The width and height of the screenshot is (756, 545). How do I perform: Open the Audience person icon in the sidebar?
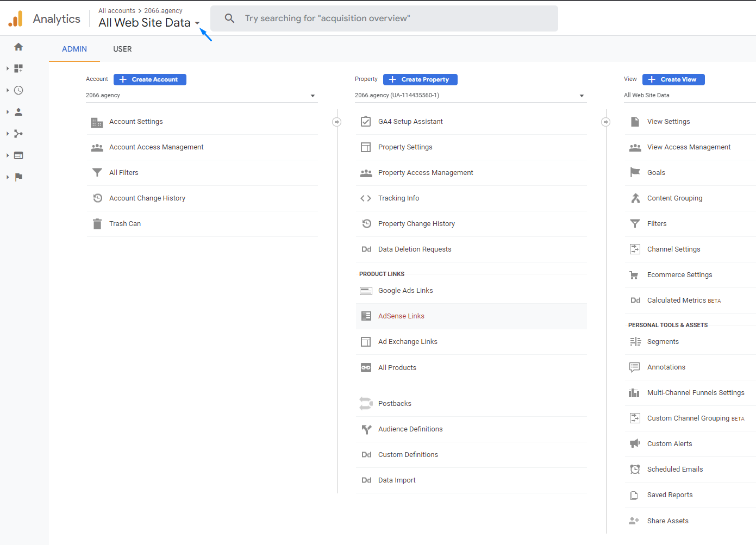pos(18,112)
